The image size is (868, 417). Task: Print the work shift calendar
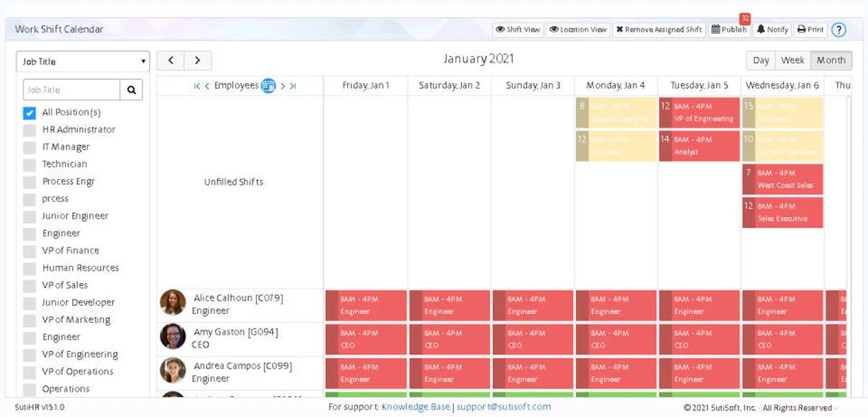[811, 30]
